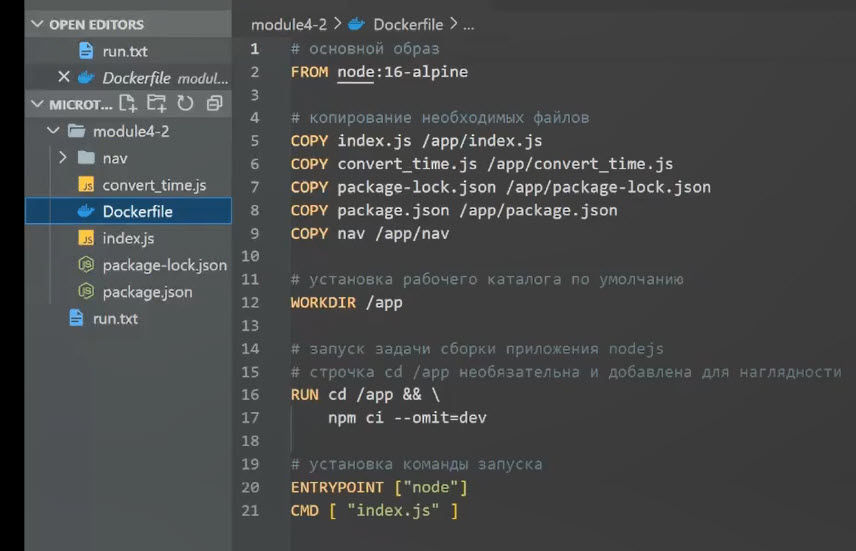Click the JS icon beside convert_time.js
Image resolution: width=856 pixels, height=551 pixels.
click(86, 185)
